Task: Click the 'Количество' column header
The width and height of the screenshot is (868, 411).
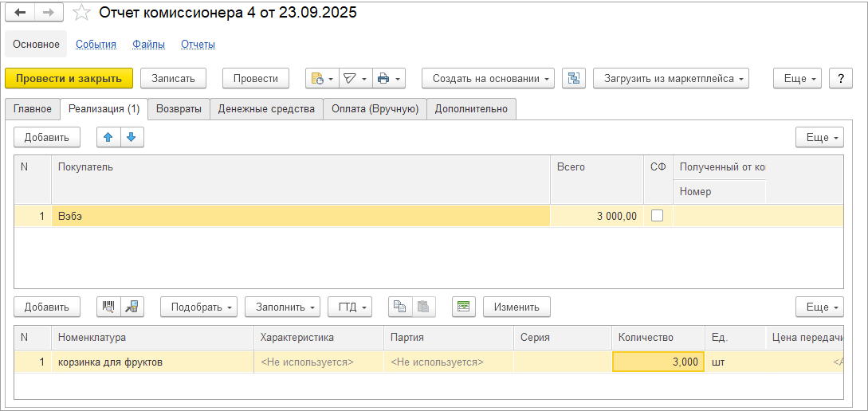Action: tap(658, 338)
